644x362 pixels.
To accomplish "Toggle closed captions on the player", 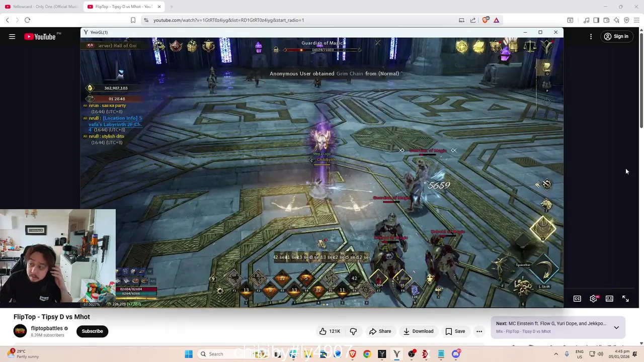I will [577, 299].
